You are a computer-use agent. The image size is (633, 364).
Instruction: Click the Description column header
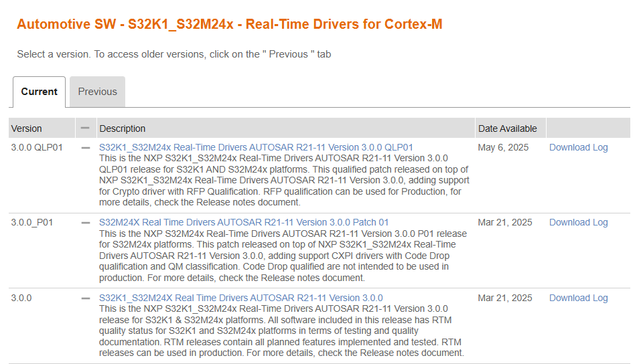(286, 128)
